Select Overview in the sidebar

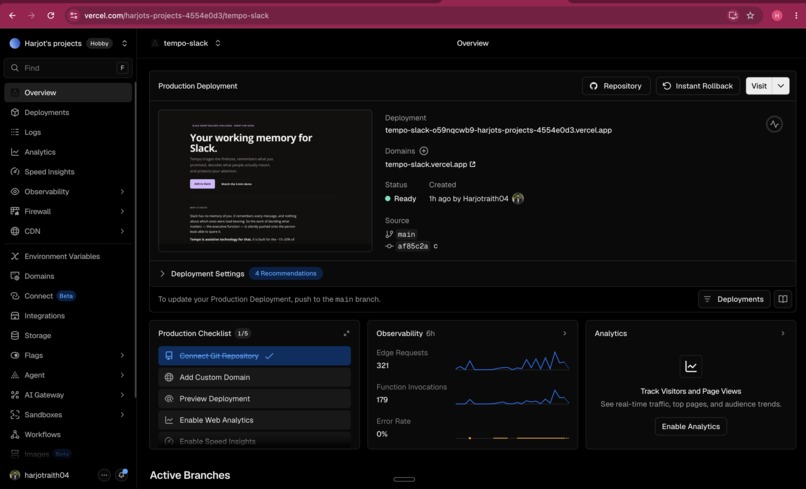coord(68,93)
